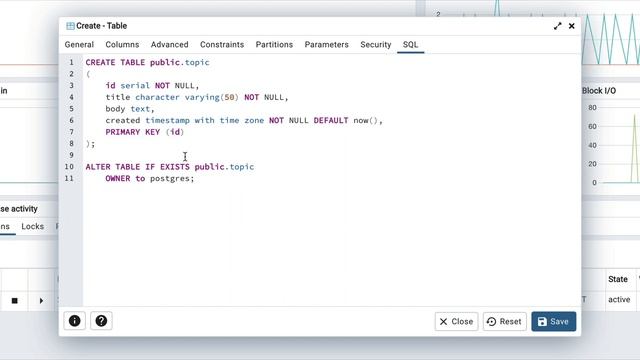Click the 'OWNER to postgres;' line
Viewport: 640px width, 360px height.
(150, 178)
